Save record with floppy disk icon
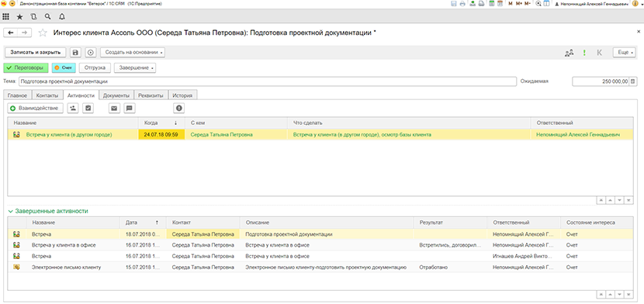Viewport: 644px width, 304px height. pyautogui.click(x=75, y=53)
